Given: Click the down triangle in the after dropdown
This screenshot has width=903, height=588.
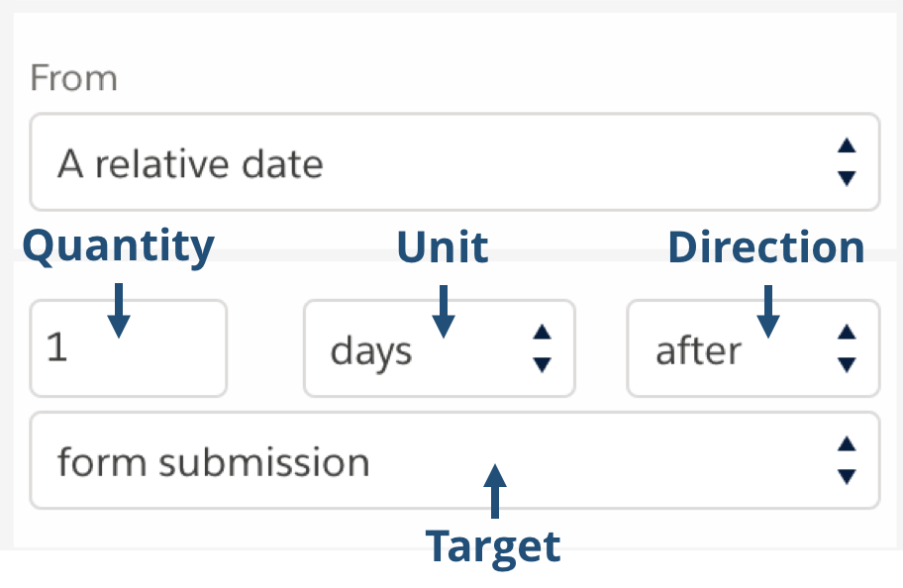Looking at the screenshot, I should click(846, 364).
